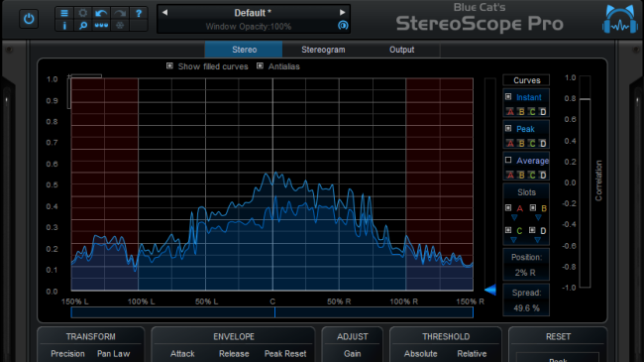
Task: Open the main menu list icon
Action: pyautogui.click(x=64, y=13)
